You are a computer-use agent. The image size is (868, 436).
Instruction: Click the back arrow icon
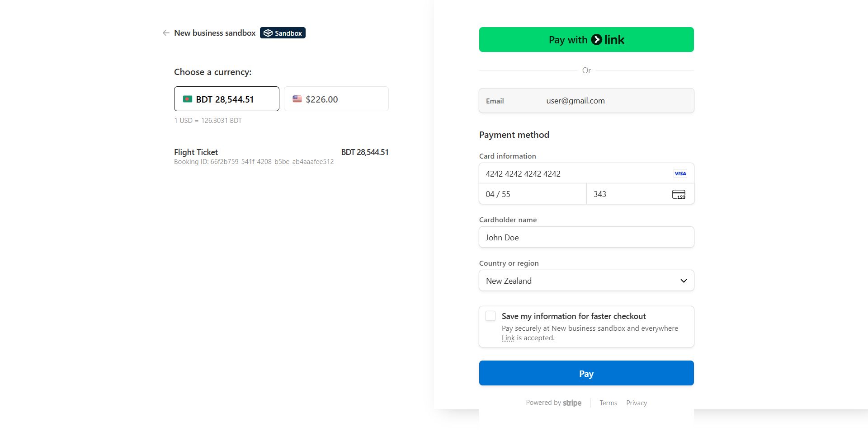166,33
